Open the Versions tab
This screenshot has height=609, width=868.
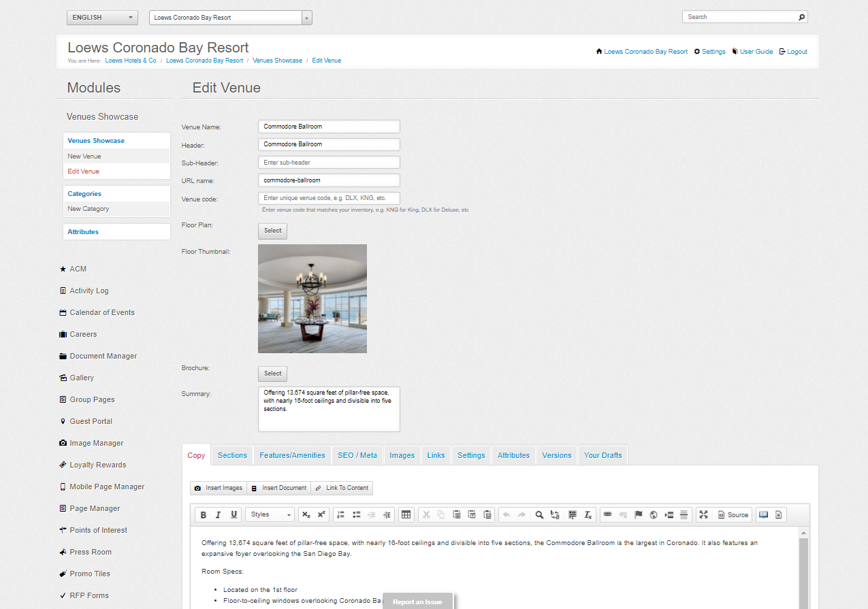(x=557, y=455)
